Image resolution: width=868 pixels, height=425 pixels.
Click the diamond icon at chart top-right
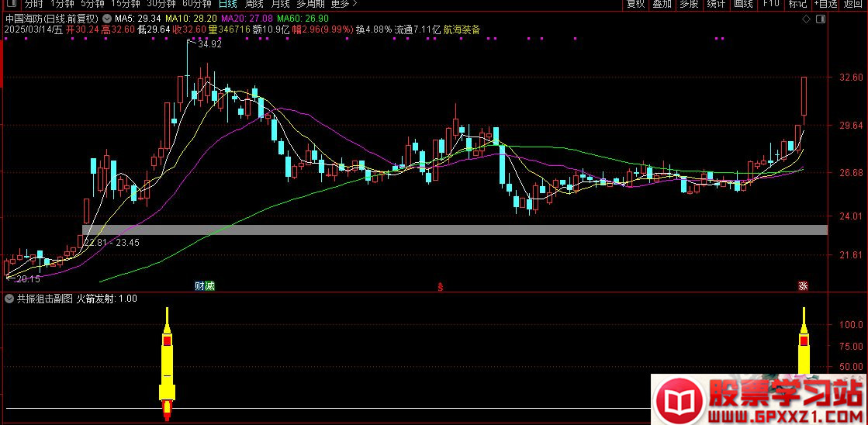[x=807, y=18]
